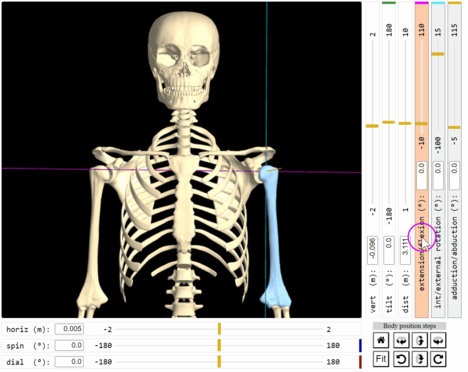Click the dial counterclockwise rotate icon
The height and width of the screenshot is (372, 468).
click(401, 359)
